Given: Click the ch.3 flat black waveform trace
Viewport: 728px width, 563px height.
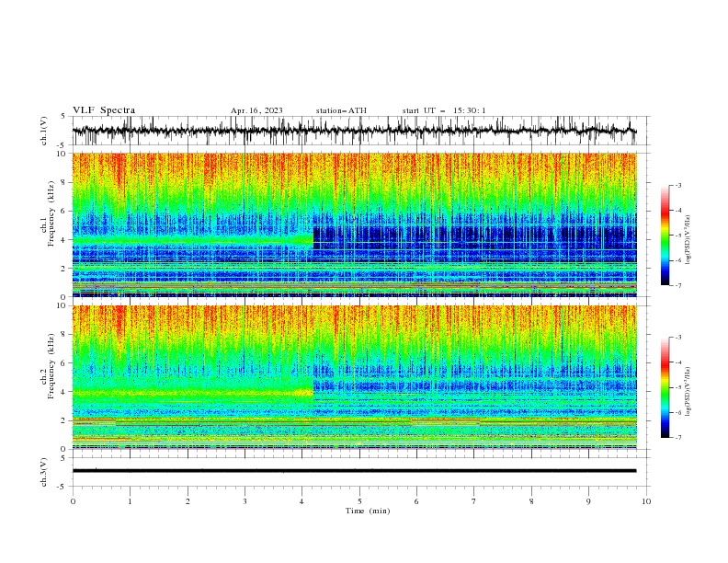Looking at the screenshot, I should (x=354, y=471).
